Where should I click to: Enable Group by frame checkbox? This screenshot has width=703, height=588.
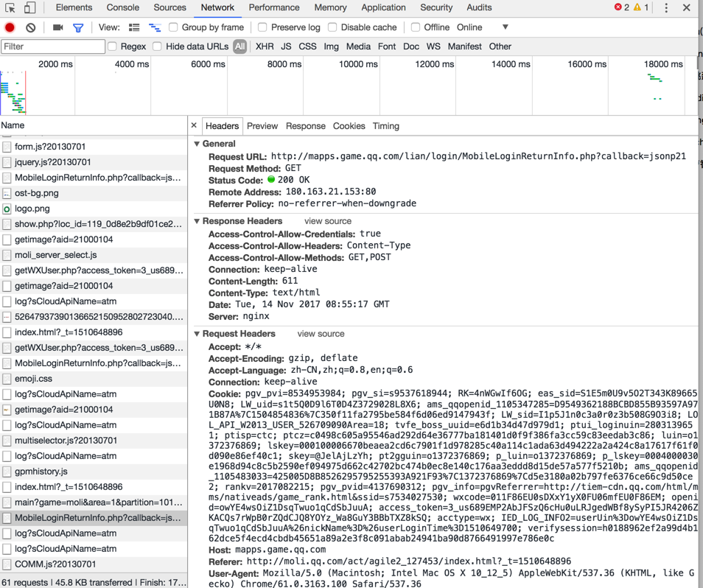(173, 27)
